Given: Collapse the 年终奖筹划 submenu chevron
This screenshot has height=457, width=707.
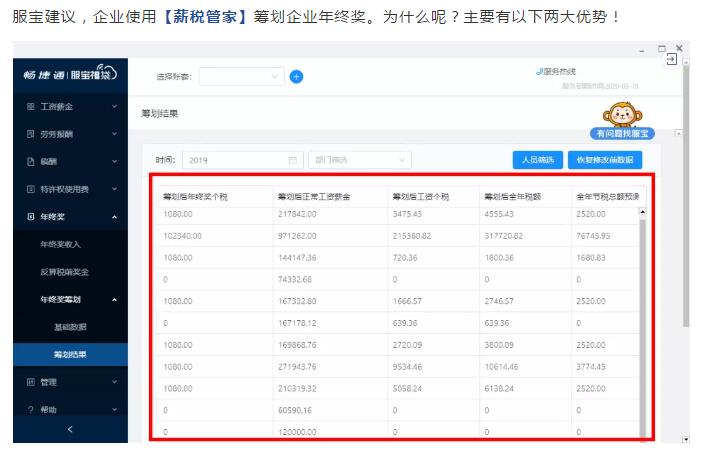Looking at the screenshot, I should click(115, 300).
